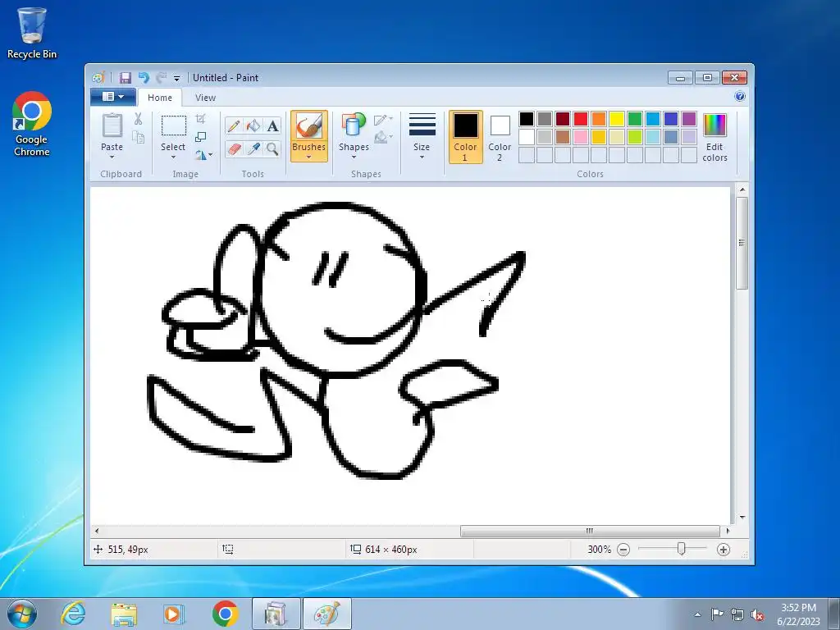Expand the Brushes dropdown arrow
Viewport: 840px width, 630px height.
click(x=309, y=157)
